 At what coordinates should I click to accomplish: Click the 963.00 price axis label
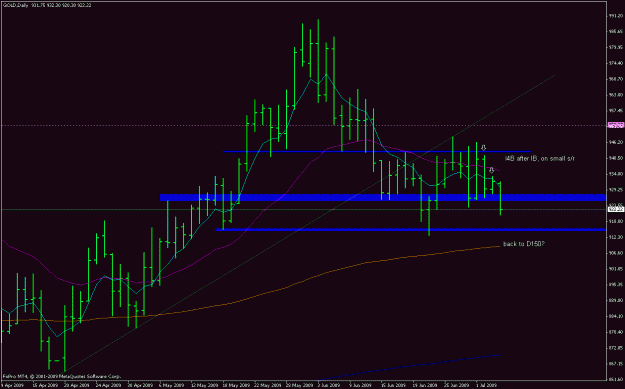(617, 95)
